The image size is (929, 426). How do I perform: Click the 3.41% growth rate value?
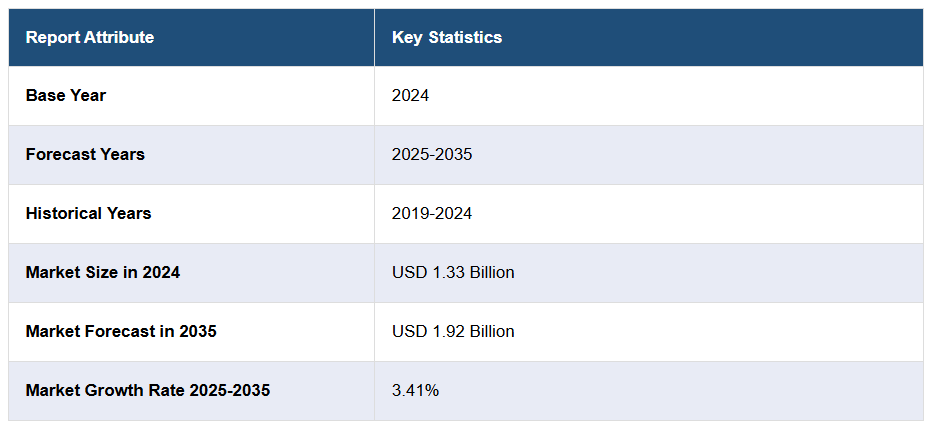click(x=415, y=390)
